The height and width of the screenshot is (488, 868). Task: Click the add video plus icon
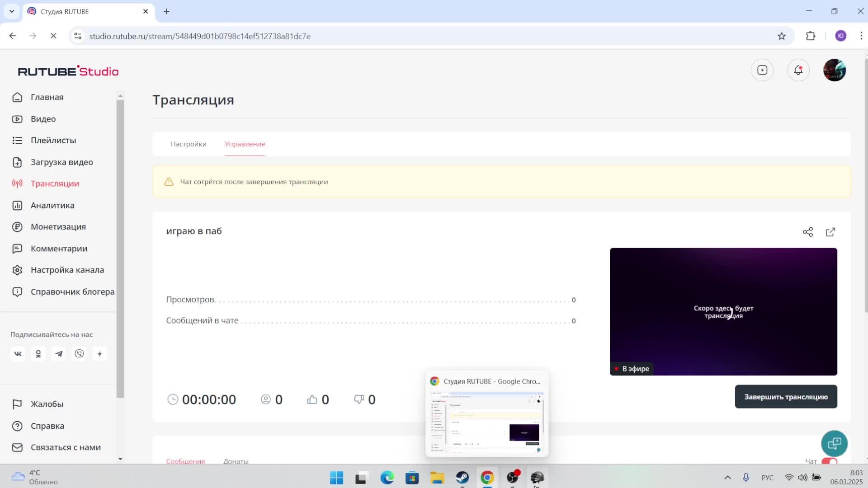[762, 70]
